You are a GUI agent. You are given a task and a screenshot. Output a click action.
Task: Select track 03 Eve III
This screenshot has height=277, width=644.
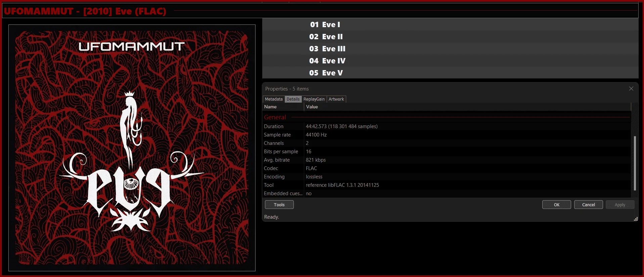(450, 49)
